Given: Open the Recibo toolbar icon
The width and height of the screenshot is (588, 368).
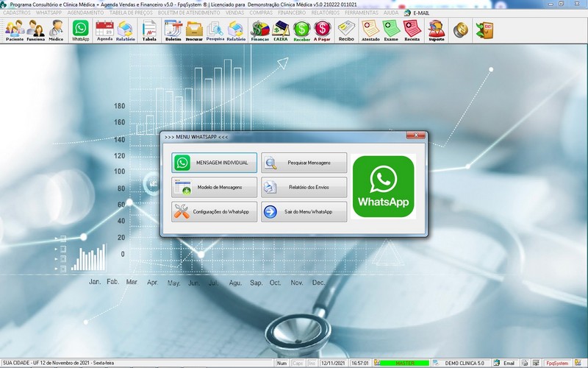Looking at the screenshot, I should [346, 30].
